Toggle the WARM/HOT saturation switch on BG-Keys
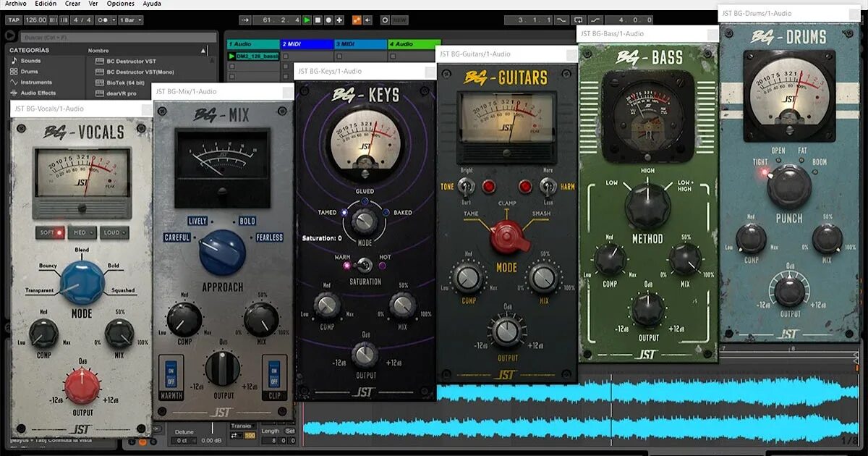This screenshot has height=456, width=868. [x=363, y=266]
